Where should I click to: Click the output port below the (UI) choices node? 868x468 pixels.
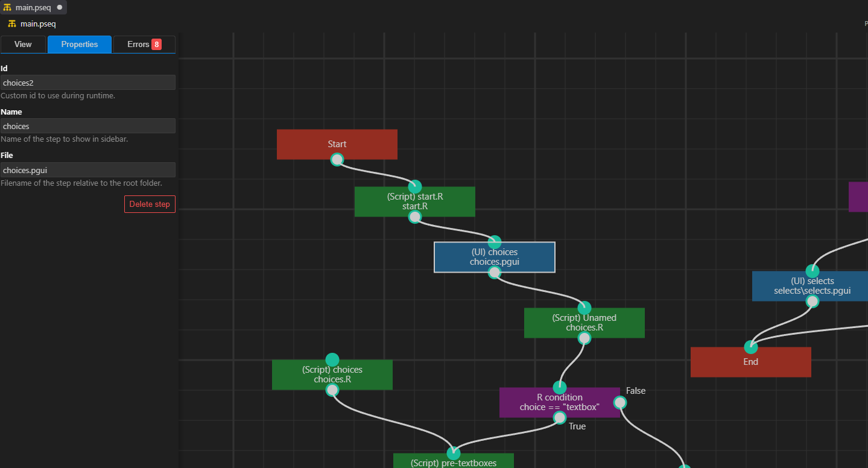point(495,272)
